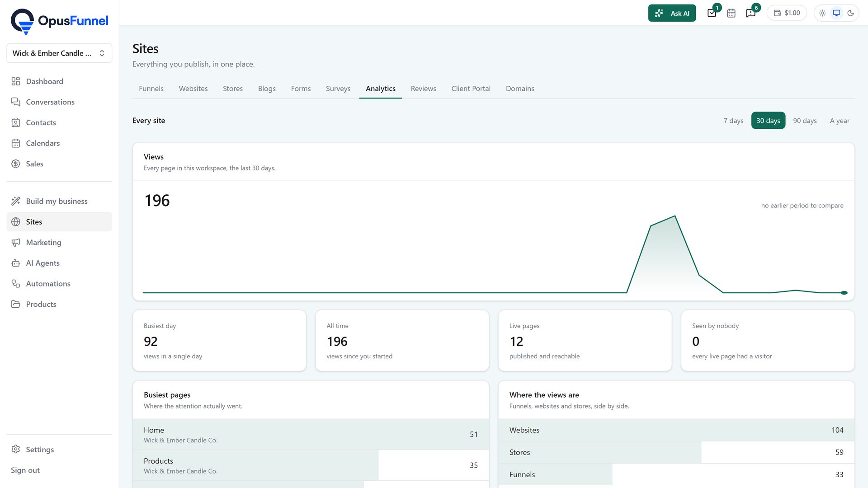
Task: Click the Conversations sidebar icon
Action: coord(16,102)
